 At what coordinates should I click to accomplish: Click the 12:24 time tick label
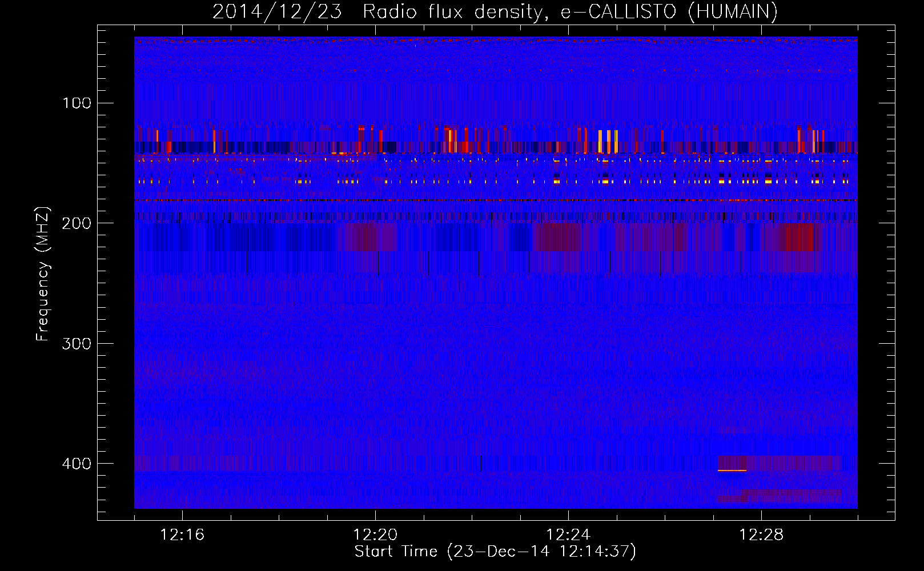pos(568,534)
